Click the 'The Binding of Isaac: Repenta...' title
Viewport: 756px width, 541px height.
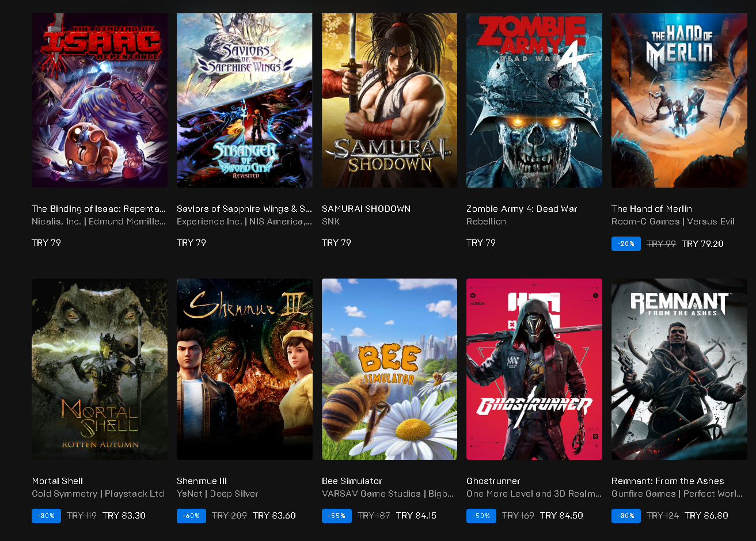(98, 209)
